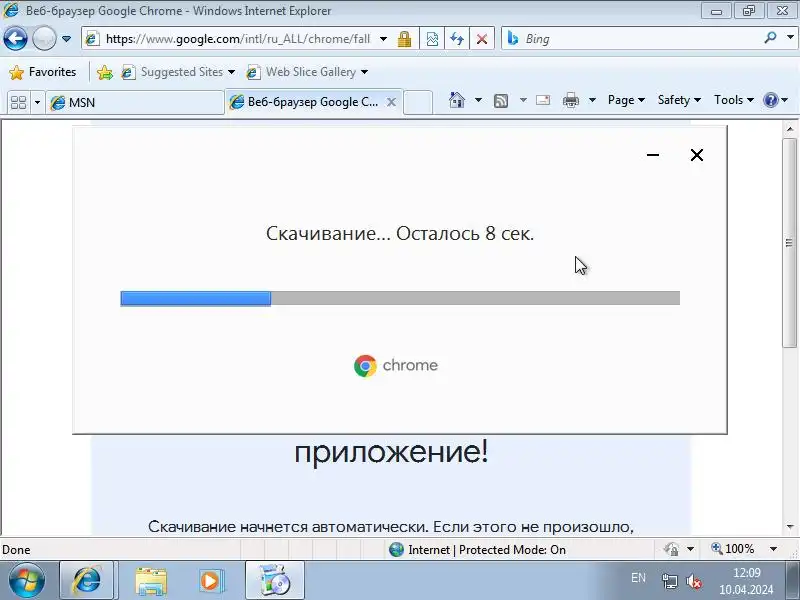The height and width of the screenshot is (600, 800).
Task: Open Web Slice Gallery link
Action: [307, 72]
